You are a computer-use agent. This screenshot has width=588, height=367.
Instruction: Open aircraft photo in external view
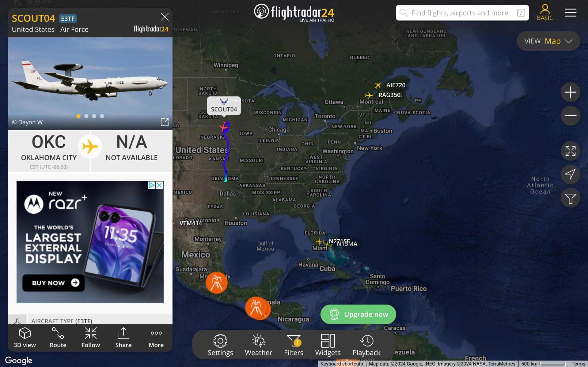165,122
